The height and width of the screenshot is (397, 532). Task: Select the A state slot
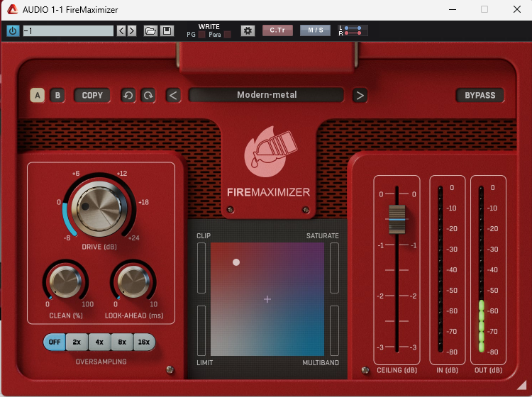pyautogui.click(x=38, y=95)
